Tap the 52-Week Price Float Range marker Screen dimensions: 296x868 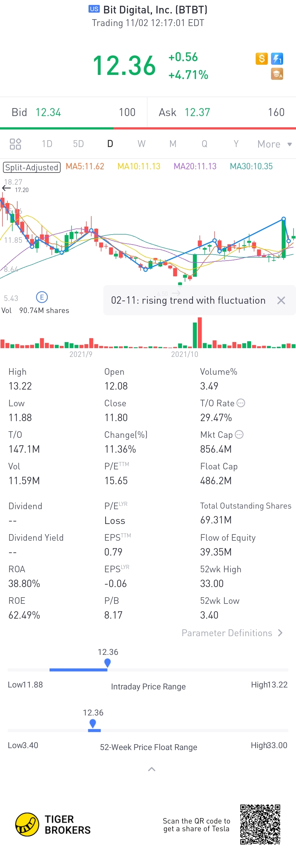(x=93, y=723)
